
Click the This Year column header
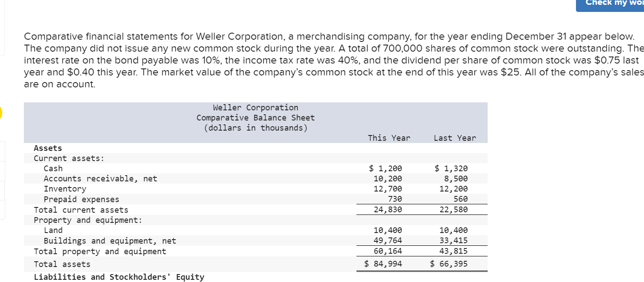point(389,138)
